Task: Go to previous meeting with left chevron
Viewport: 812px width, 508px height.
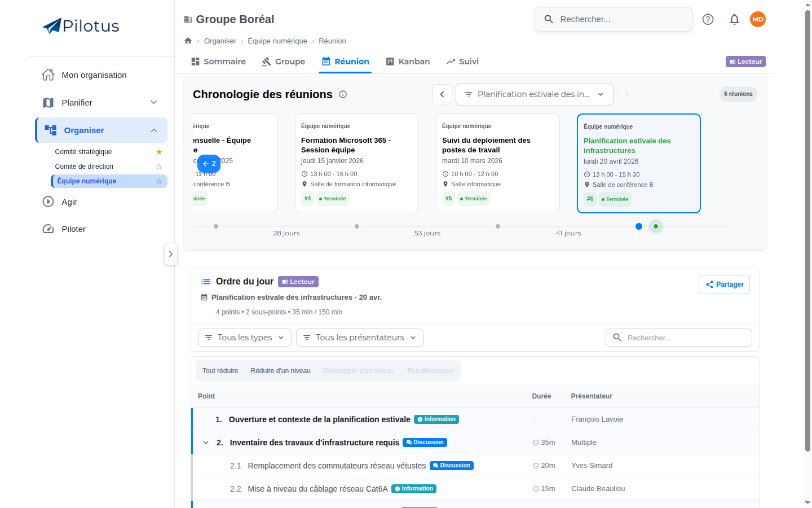Action: coord(442,94)
